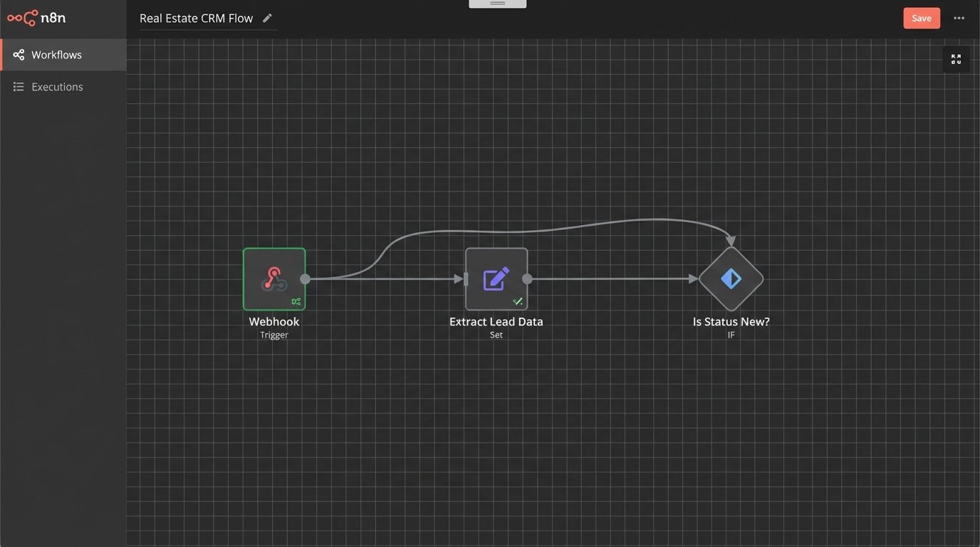Select the Is Status New? IF node
Screen dimensions: 980x547
click(x=731, y=278)
